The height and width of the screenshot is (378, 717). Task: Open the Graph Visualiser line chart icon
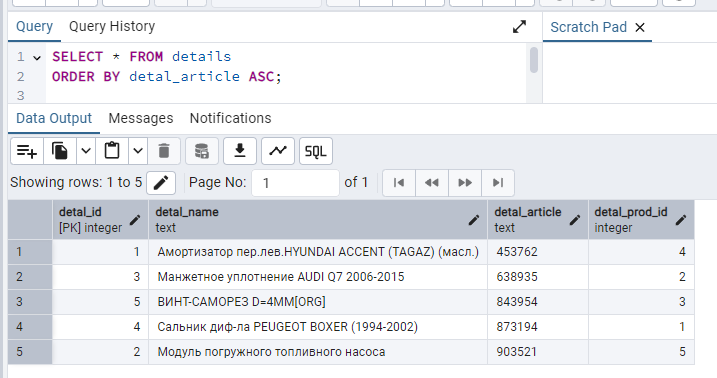pyautogui.click(x=278, y=151)
